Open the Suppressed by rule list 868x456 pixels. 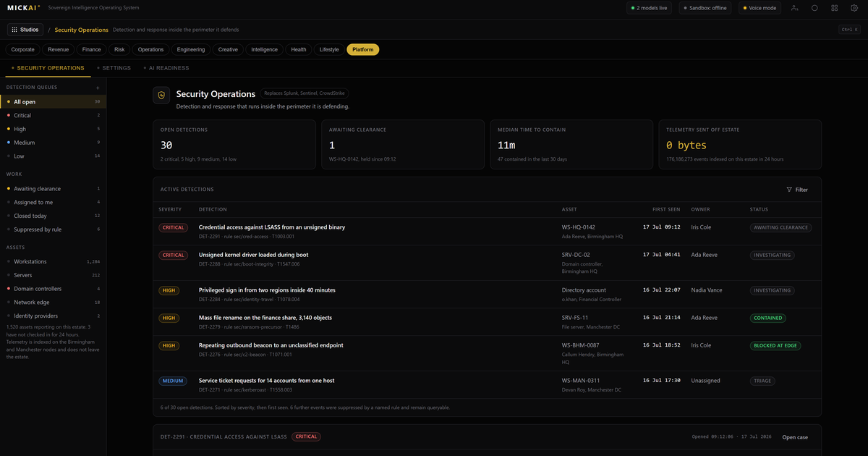point(53,229)
